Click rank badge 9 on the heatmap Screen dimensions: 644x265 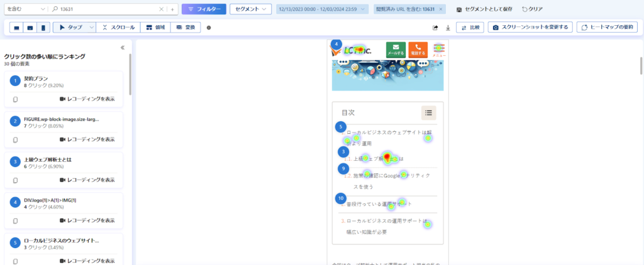click(343, 168)
